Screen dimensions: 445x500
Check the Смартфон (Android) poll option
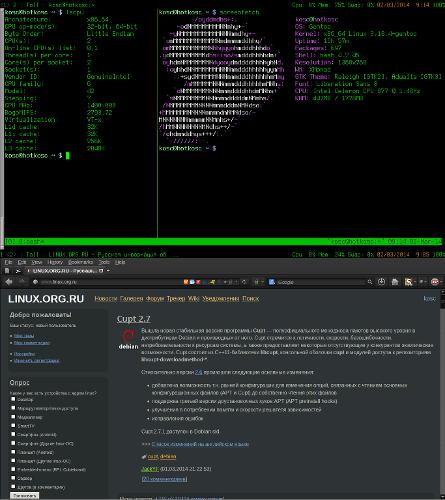pos(13,434)
